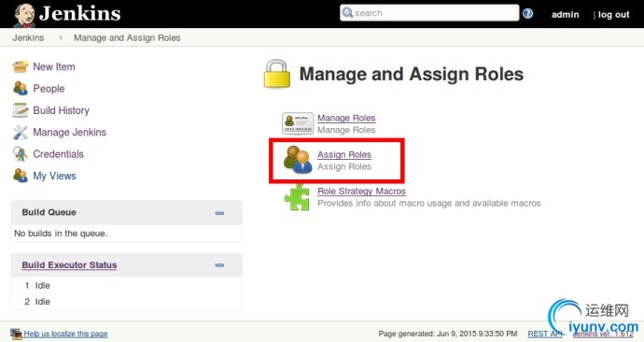
Task: Click the Build Queue panel title
Action: point(49,212)
